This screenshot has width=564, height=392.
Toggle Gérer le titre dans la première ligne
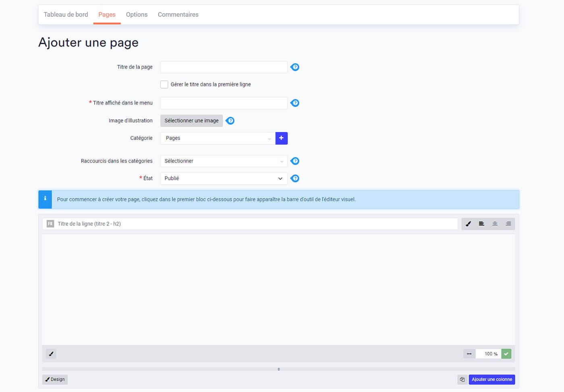coord(164,85)
